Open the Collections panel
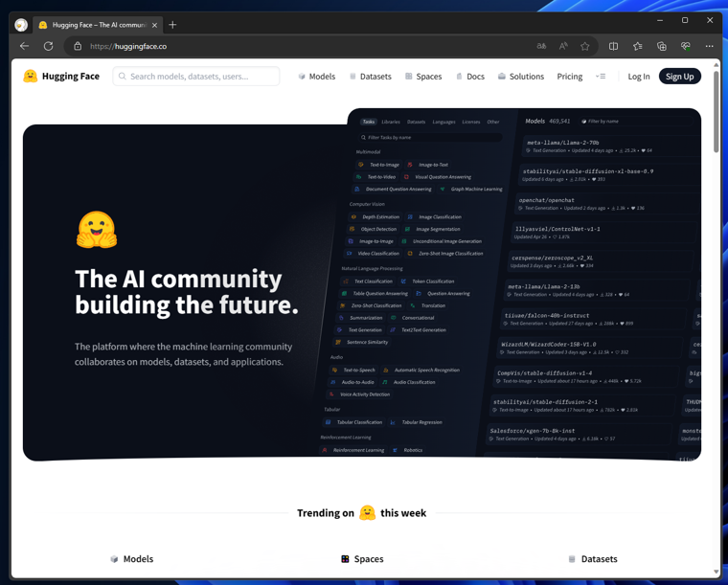The height and width of the screenshot is (585, 728). (662, 46)
